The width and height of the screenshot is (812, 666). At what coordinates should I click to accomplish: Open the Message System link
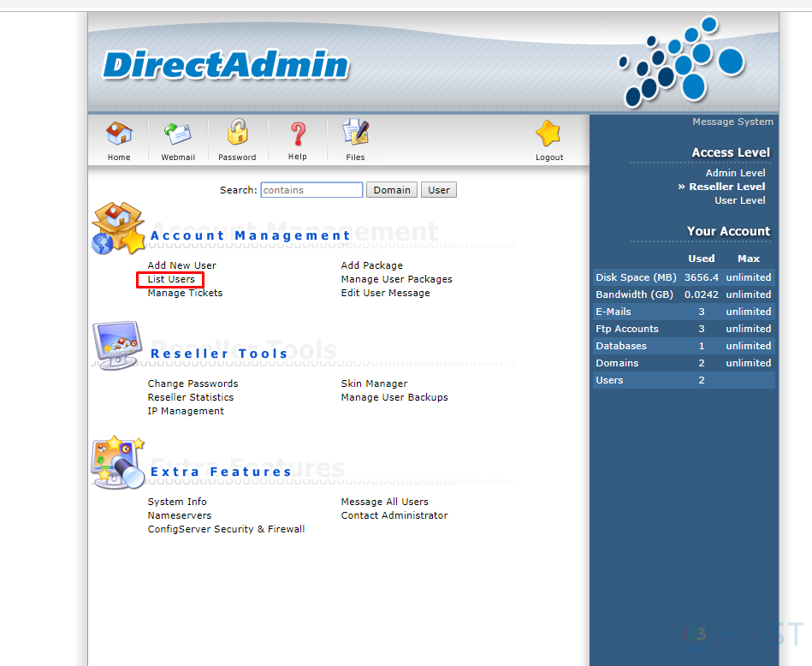click(x=732, y=122)
